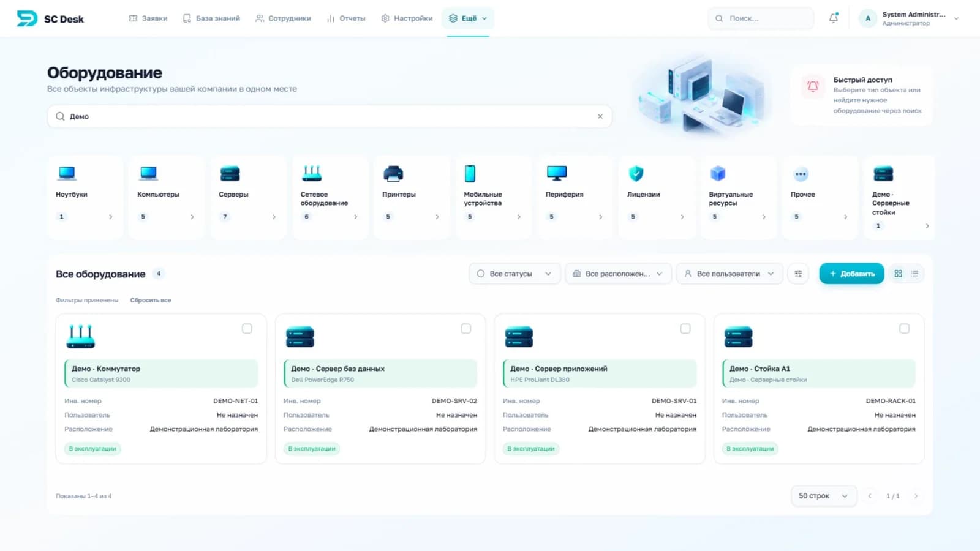This screenshot has width=980, height=551.
Task: Select Демо Сервер баз данных checkbox
Action: 466,329
